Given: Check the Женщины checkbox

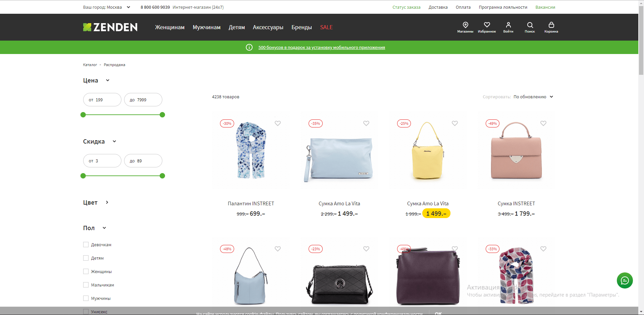Looking at the screenshot, I should [x=86, y=271].
